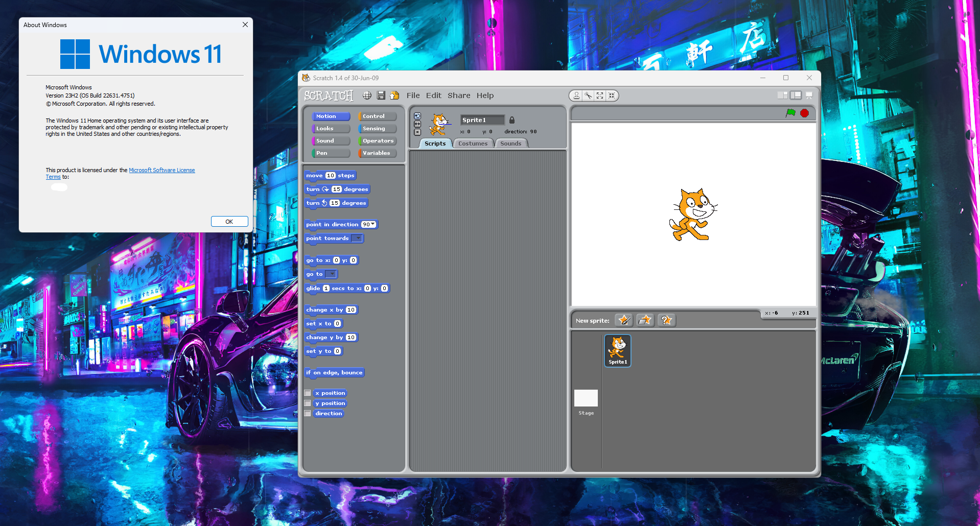
Task: Open the go to target dropdown
Action: click(331, 274)
